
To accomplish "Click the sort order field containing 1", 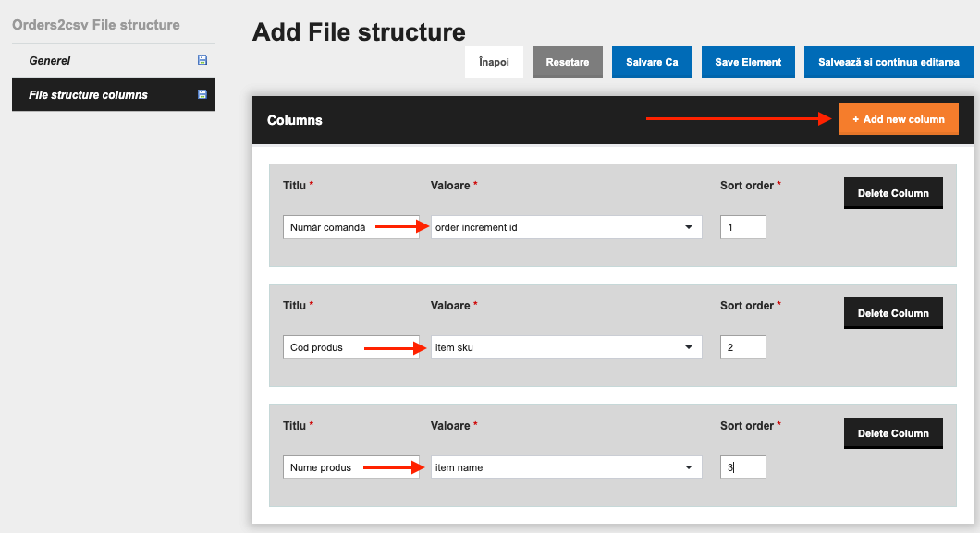I will pos(742,227).
